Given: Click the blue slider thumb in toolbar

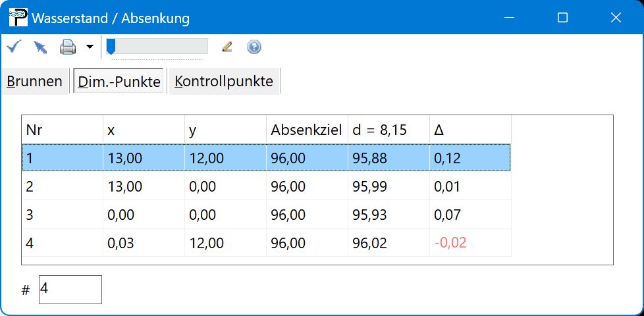Looking at the screenshot, I should coord(111,46).
